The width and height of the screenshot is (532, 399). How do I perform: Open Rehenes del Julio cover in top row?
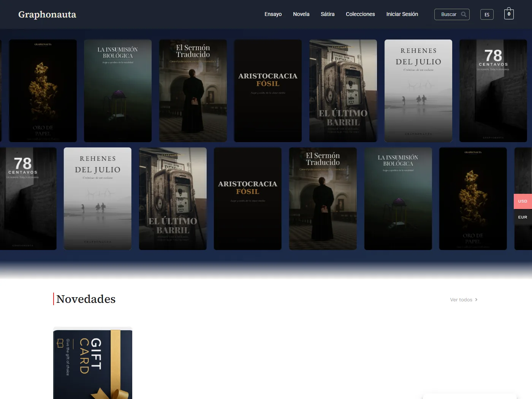pos(418,91)
